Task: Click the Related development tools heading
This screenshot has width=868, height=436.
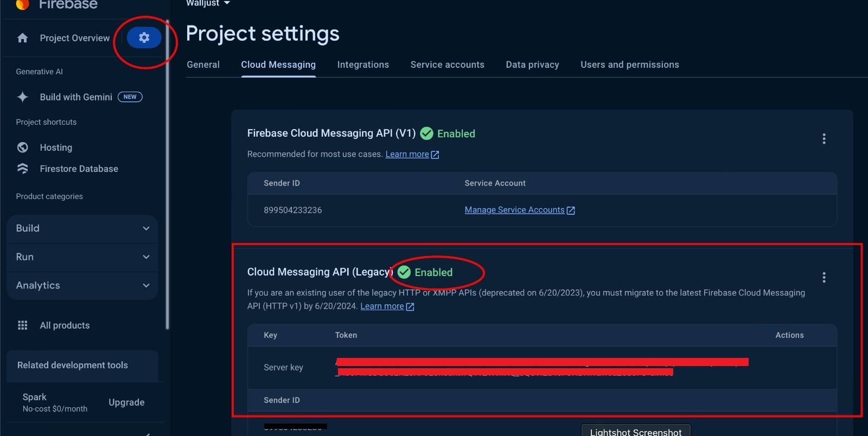Action: (x=73, y=366)
